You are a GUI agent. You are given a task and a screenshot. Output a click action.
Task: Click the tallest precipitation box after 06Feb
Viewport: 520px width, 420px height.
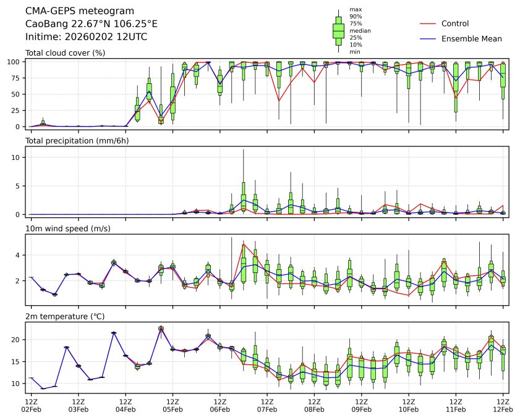click(244, 196)
